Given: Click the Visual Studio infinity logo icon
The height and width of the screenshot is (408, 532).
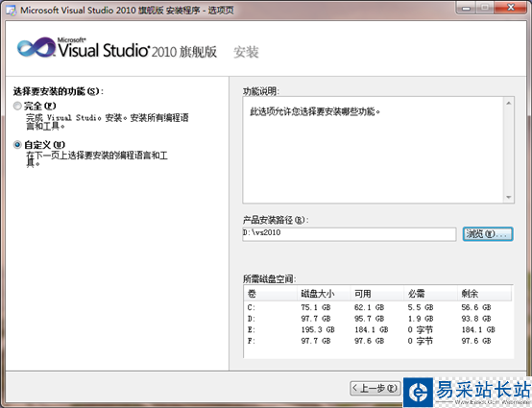Looking at the screenshot, I should click(x=36, y=47).
